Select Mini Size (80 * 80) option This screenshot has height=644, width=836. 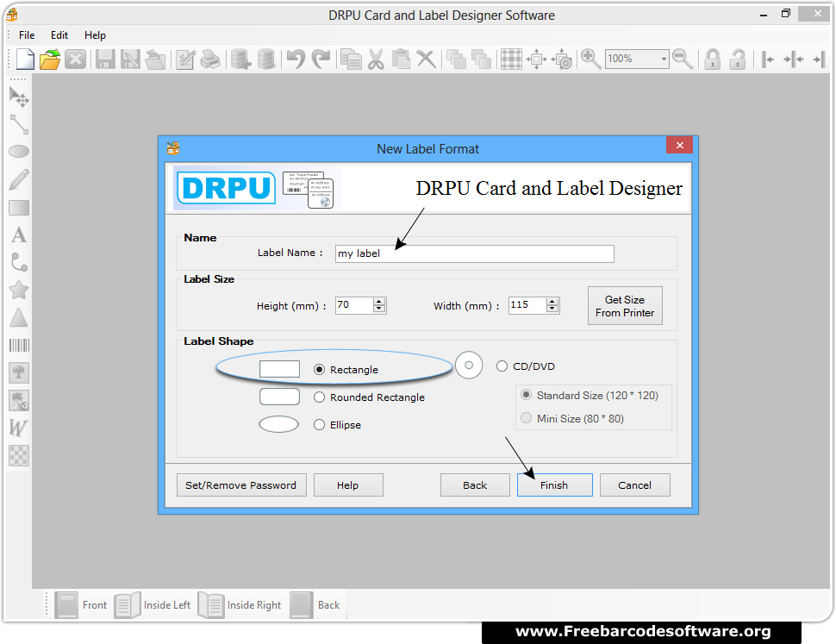coord(527,418)
